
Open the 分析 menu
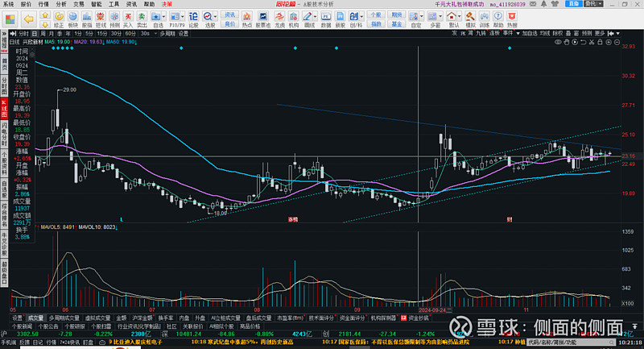61,4
